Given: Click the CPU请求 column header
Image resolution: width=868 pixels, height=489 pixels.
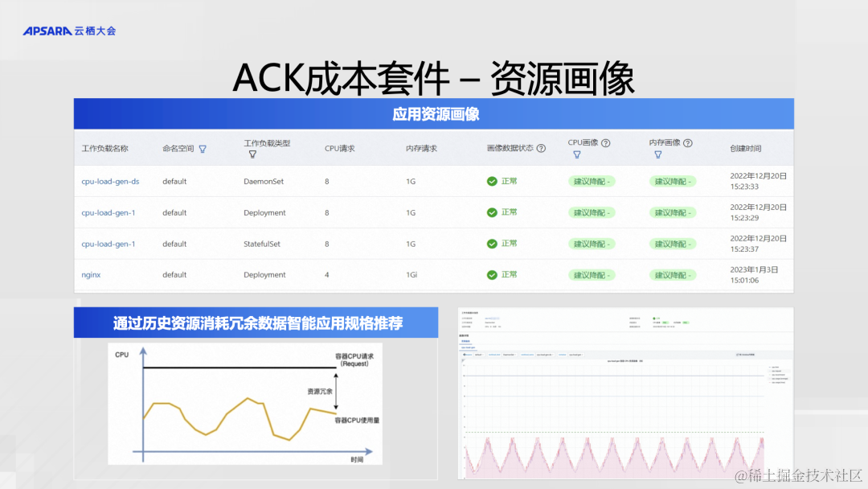Looking at the screenshot, I should (339, 149).
